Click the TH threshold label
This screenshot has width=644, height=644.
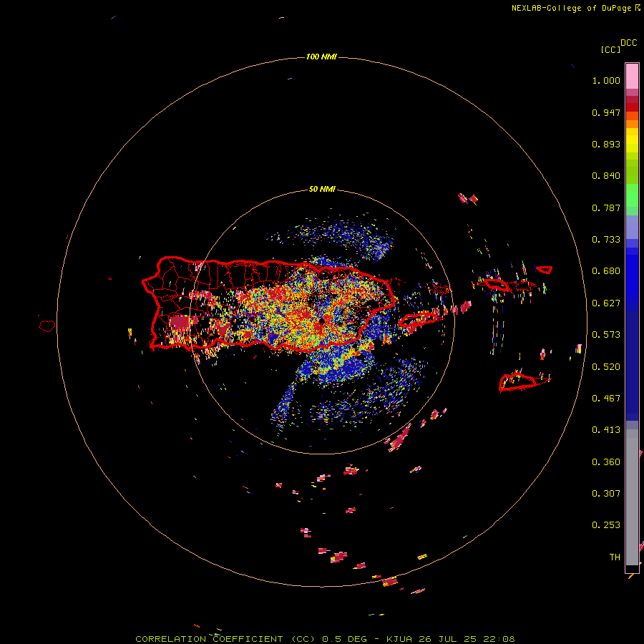pyautogui.click(x=615, y=557)
